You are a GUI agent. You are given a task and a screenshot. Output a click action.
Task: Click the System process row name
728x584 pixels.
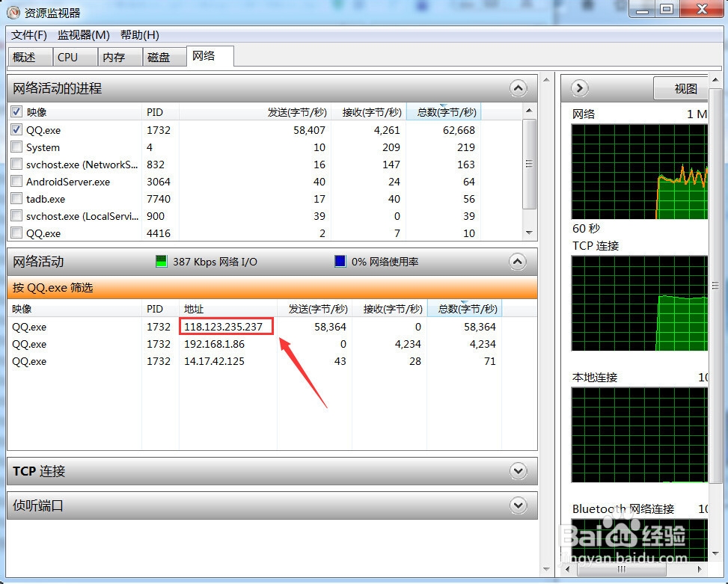pos(43,147)
